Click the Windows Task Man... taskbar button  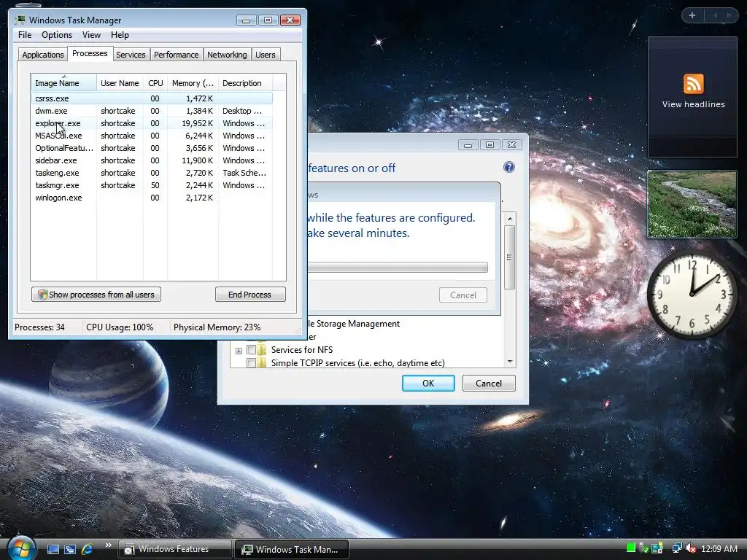tap(292, 549)
